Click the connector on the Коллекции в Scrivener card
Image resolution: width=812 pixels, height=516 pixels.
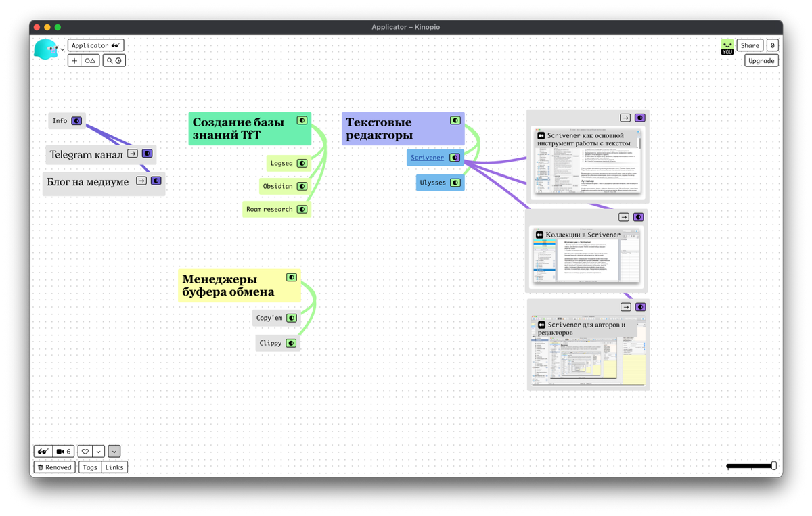pos(638,217)
